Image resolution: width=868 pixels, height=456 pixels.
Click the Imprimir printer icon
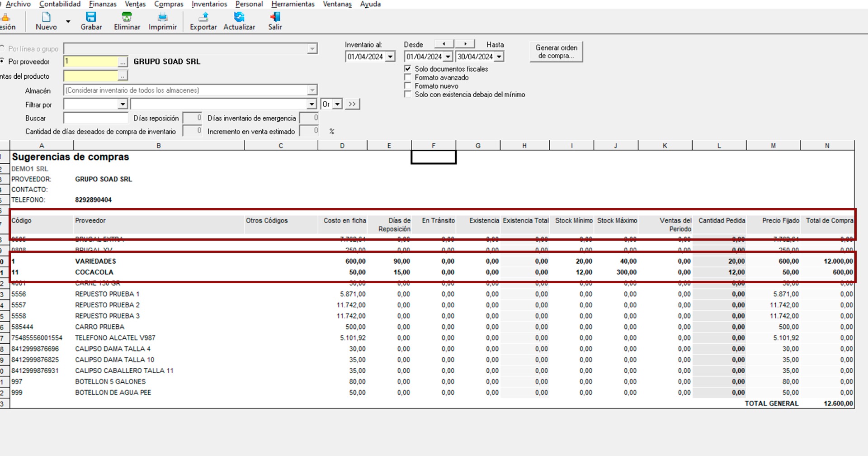coord(162,17)
